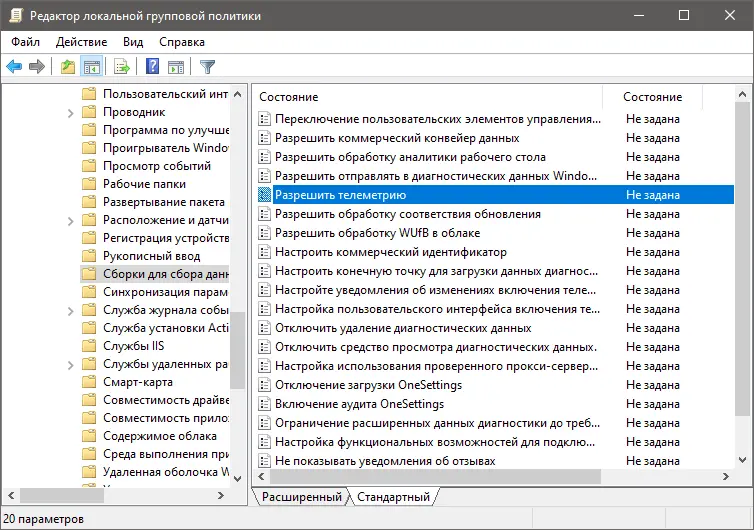The width and height of the screenshot is (754, 530).
Task: Switch to the Стандартный tab
Action: (x=391, y=497)
